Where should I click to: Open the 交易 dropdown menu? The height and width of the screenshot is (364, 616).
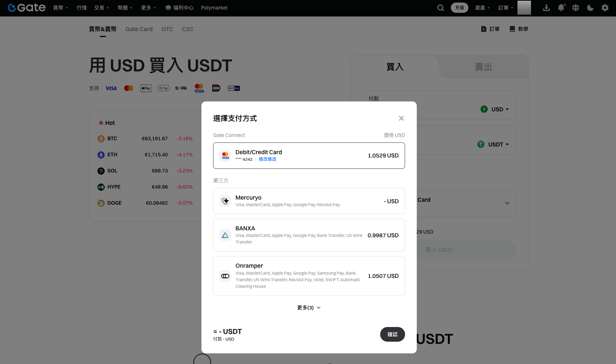pyautogui.click(x=101, y=8)
